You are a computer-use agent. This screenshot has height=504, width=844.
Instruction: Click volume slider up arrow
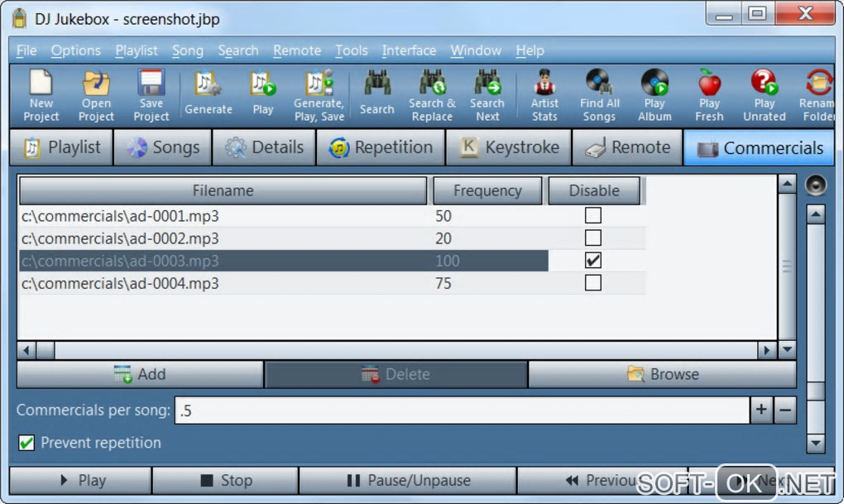(816, 215)
